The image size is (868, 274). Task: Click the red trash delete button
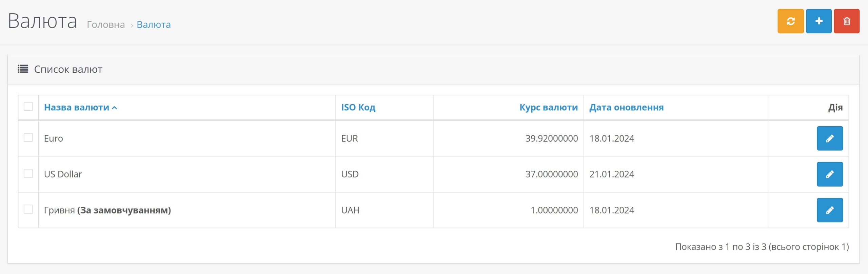847,21
